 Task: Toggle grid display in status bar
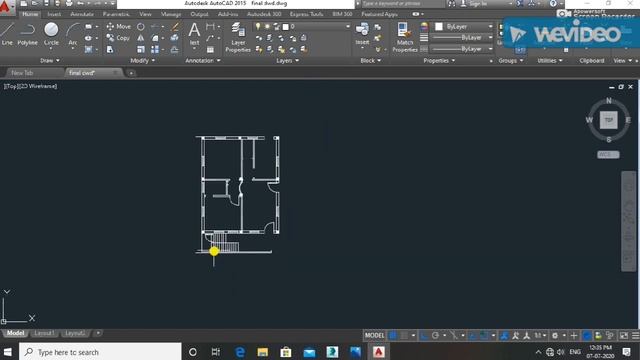[393, 336]
